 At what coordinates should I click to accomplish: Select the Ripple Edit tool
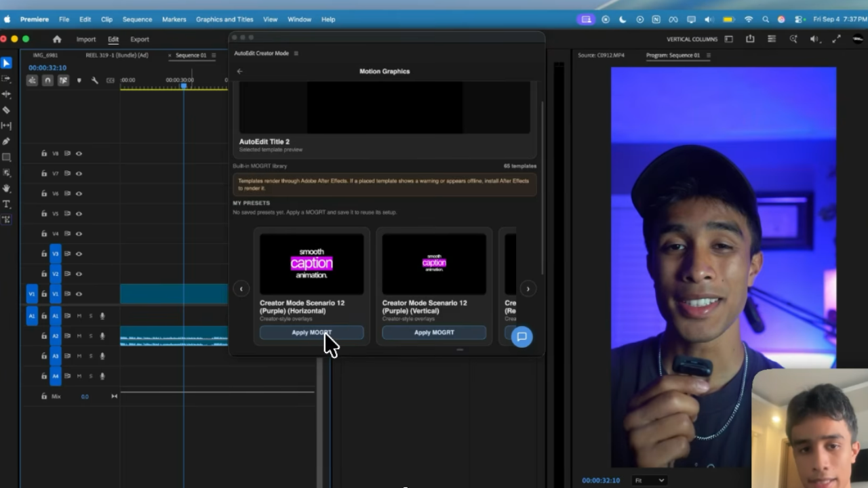(6, 94)
